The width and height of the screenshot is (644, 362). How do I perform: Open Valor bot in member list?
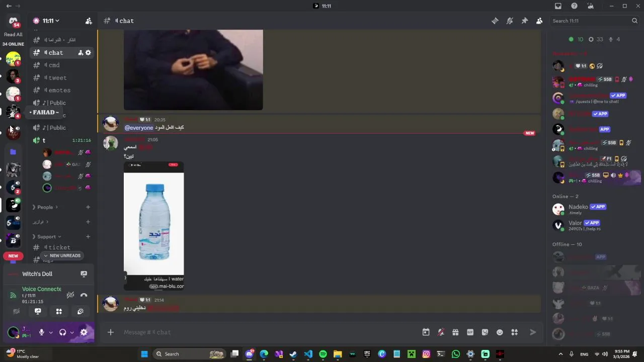pyautogui.click(x=594, y=225)
